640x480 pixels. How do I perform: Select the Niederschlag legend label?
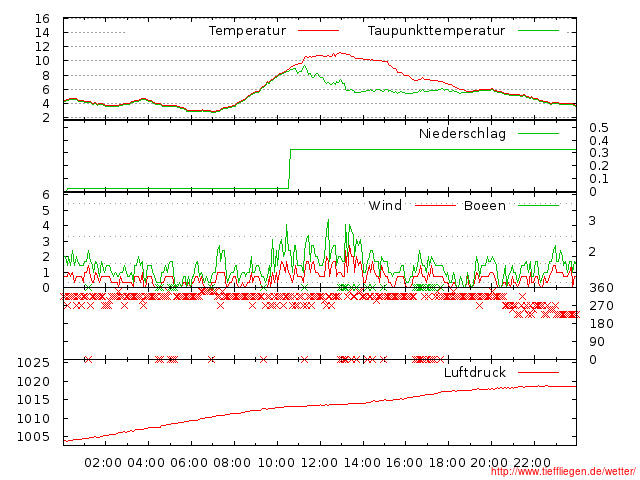462,133
